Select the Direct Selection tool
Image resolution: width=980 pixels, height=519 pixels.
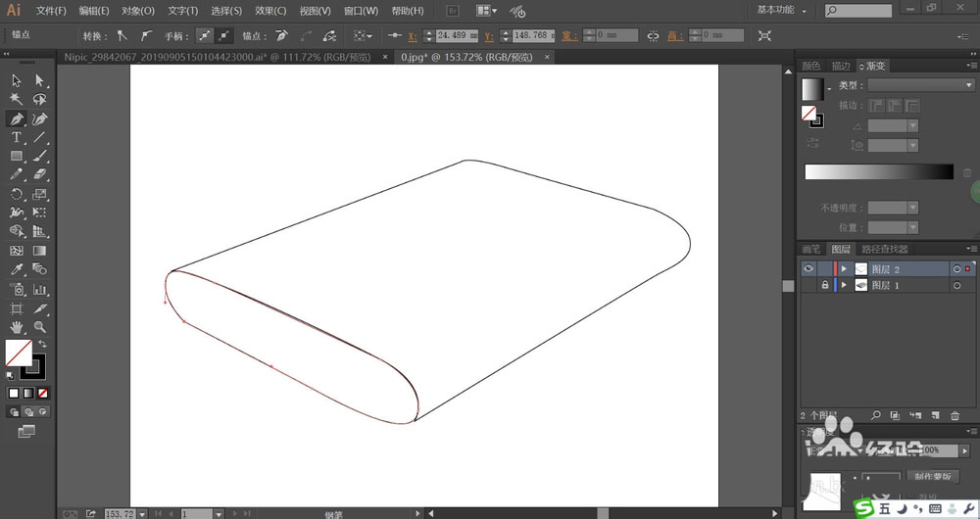pyautogui.click(x=40, y=80)
